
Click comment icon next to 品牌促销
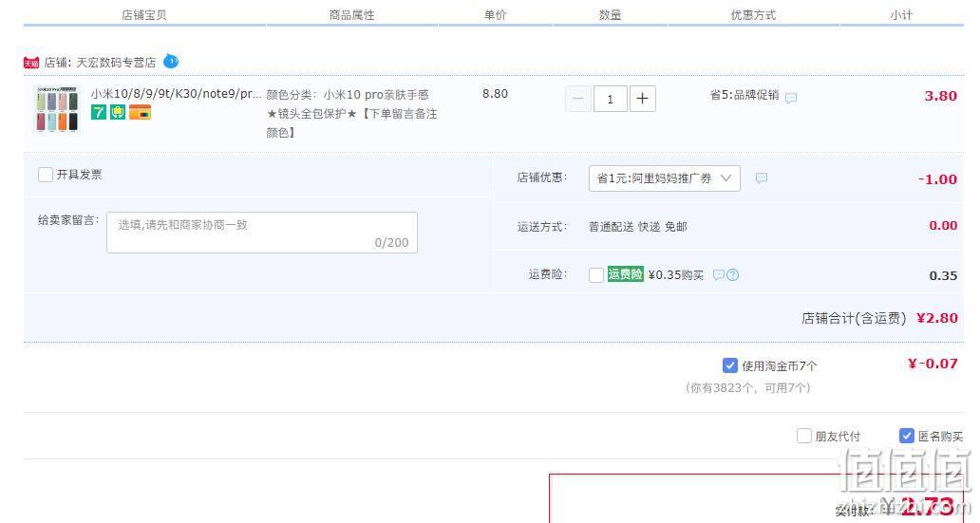(x=791, y=98)
